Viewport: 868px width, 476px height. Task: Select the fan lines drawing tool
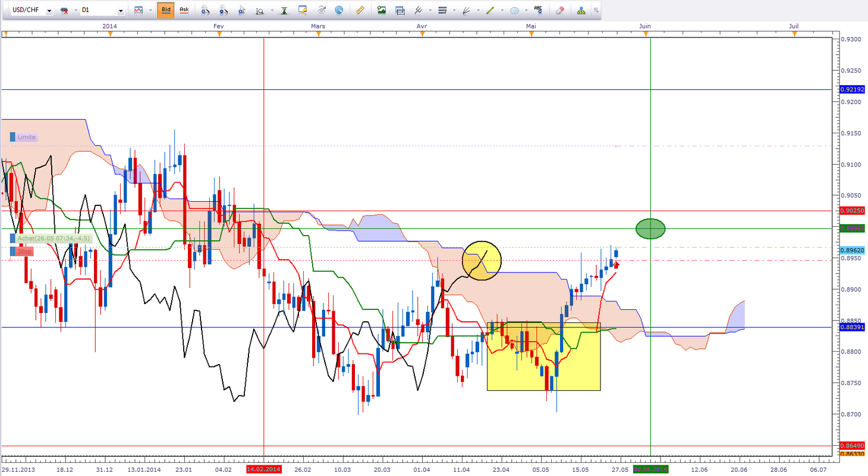(x=467, y=10)
